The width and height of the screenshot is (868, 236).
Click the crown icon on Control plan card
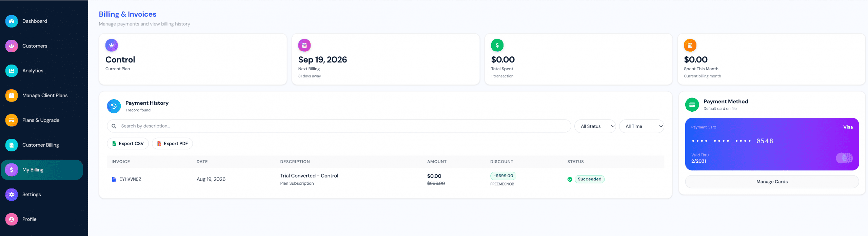(112, 45)
